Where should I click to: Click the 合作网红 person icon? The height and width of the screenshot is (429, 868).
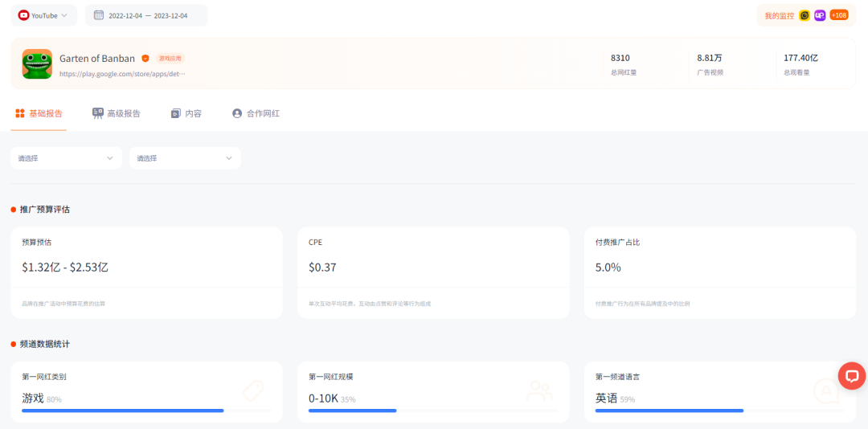[237, 113]
